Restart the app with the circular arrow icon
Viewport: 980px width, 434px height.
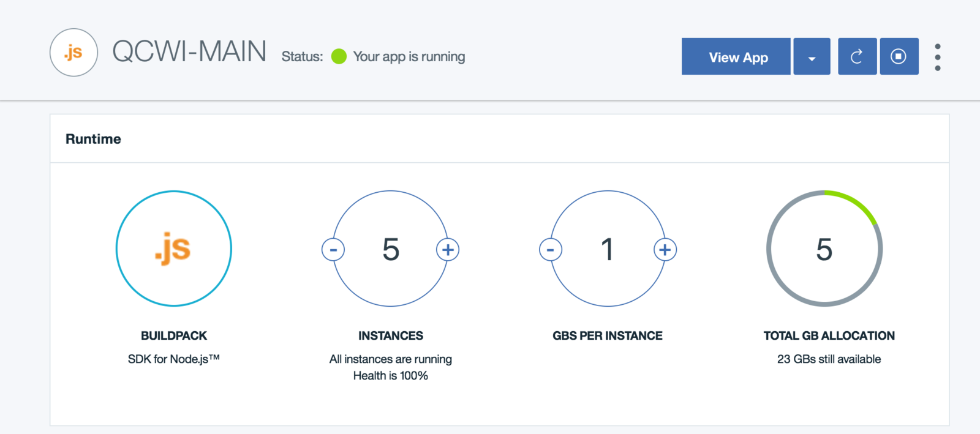857,56
